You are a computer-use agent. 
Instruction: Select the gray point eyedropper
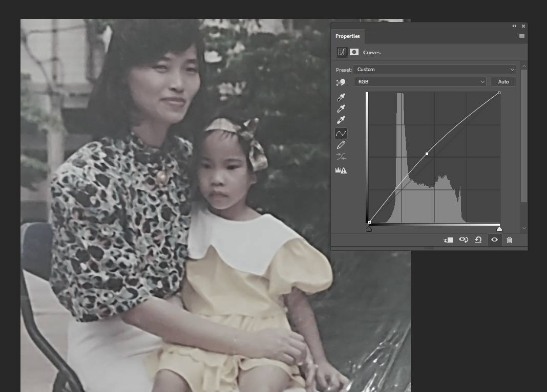pos(341,108)
